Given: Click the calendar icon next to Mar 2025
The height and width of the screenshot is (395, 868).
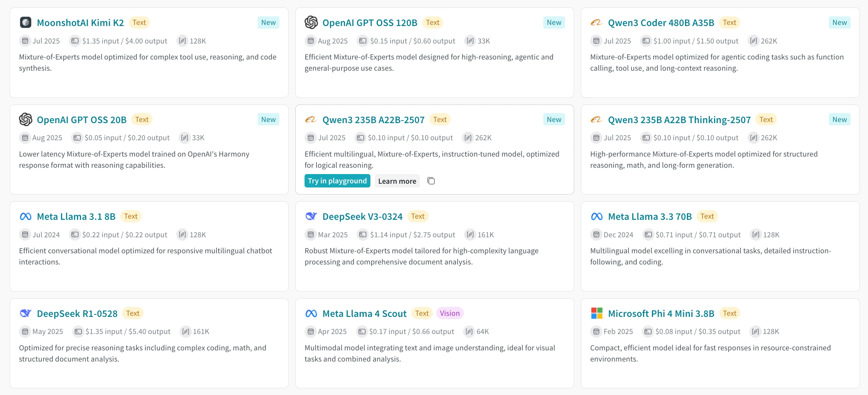Looking at the screenshot, I should [x=311, y=235].
